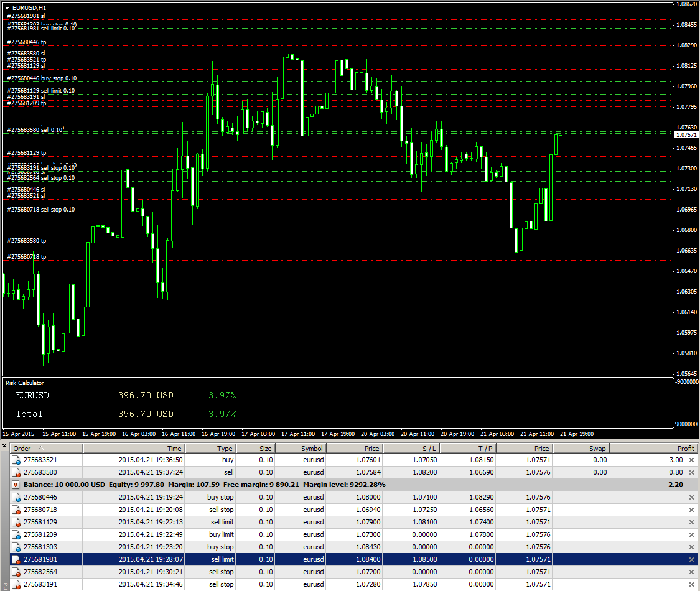The height and width of the screenshot is (591, 700).
Task: Click the "#275681129 sell limit 0.10" chart label
Action: click(40, 91)
